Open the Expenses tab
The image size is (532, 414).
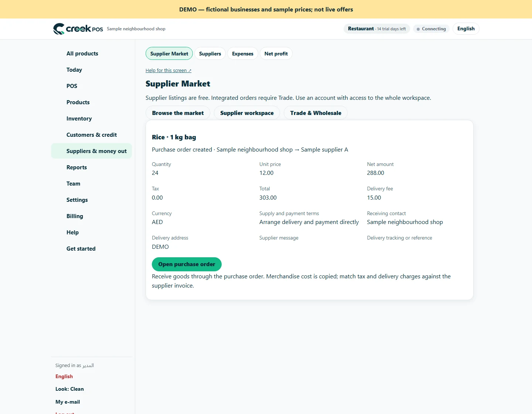(x=243, y=54)
